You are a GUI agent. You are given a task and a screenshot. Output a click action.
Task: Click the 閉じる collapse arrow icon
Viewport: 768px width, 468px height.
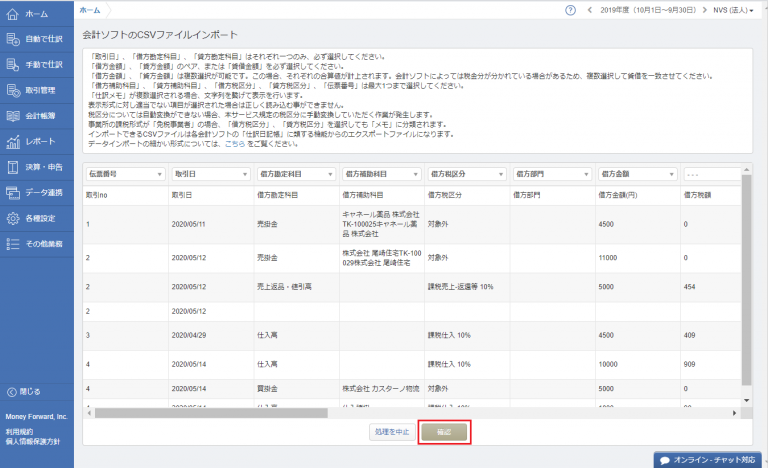click(12, 392)
